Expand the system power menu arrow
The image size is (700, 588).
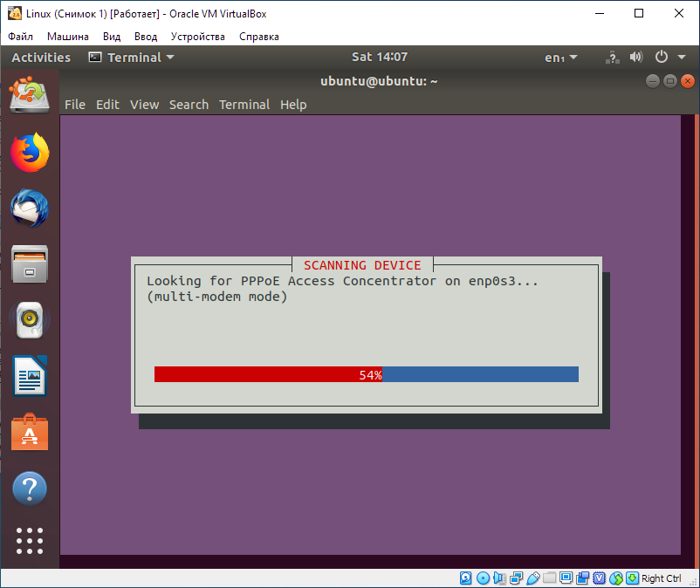(x=682, y=58)
